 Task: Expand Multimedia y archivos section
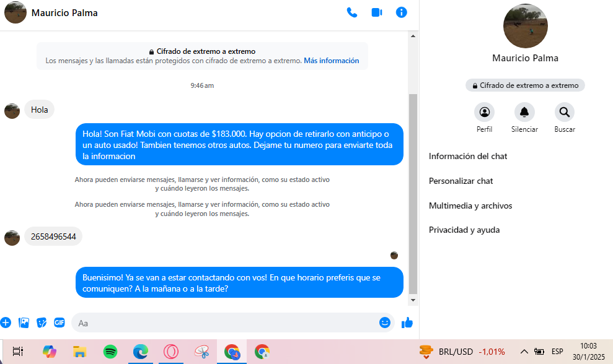[x=470, y=206]
